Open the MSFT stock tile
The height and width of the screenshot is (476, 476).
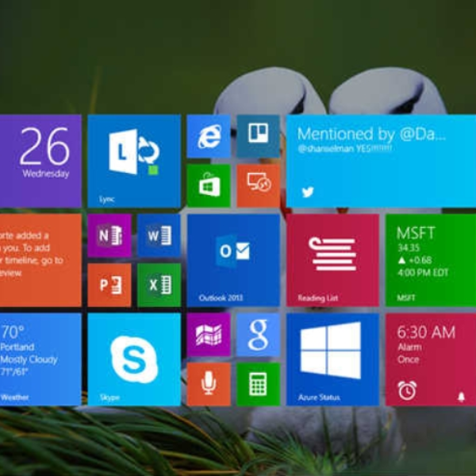click(x=431, y=260)
